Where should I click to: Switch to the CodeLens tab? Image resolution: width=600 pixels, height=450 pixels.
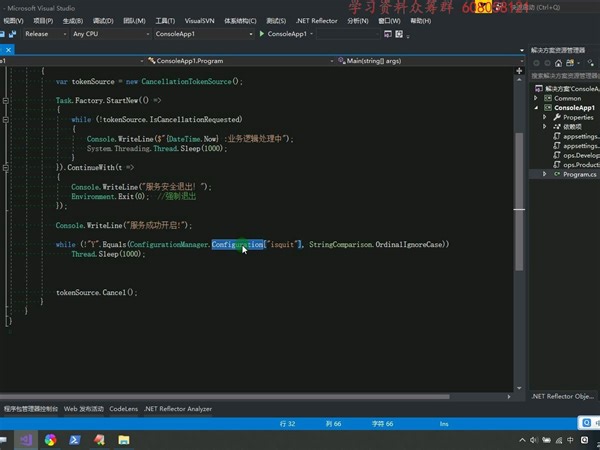point(123,409)
